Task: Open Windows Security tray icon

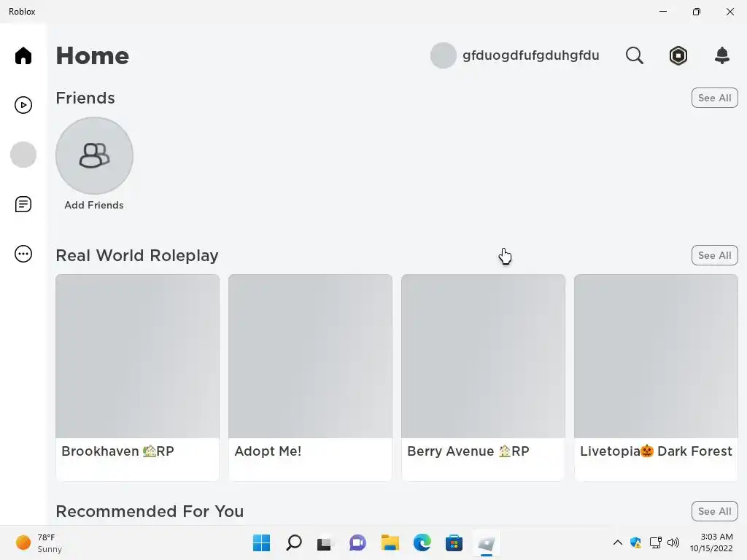Action: [635, 542]
